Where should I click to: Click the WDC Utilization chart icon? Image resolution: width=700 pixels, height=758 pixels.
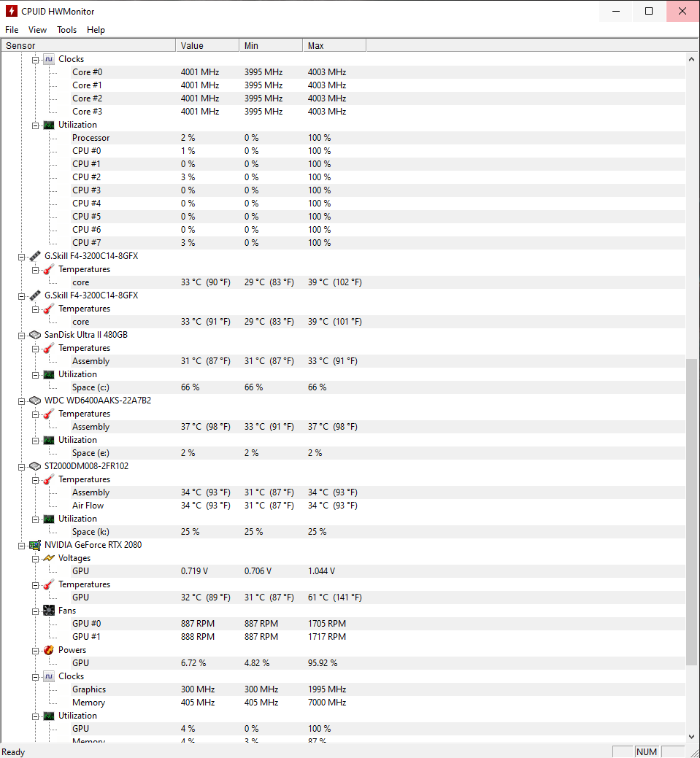pos(49,440)
